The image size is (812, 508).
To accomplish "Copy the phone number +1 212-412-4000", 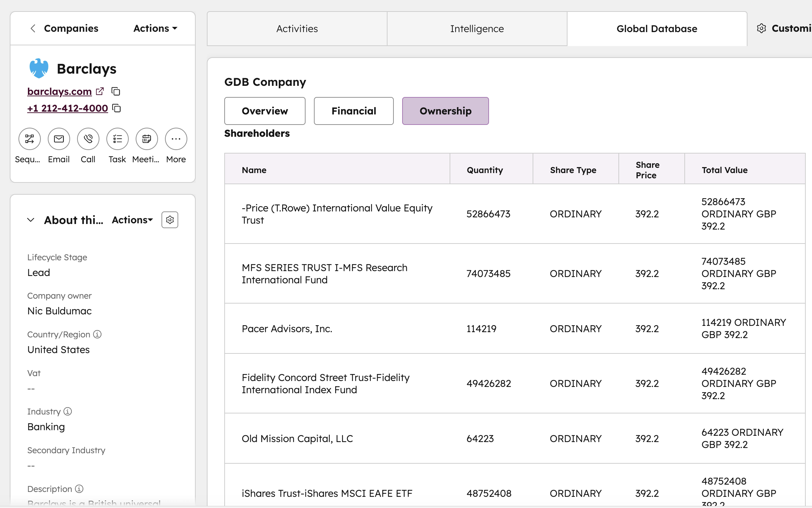I will coord(117,108).
